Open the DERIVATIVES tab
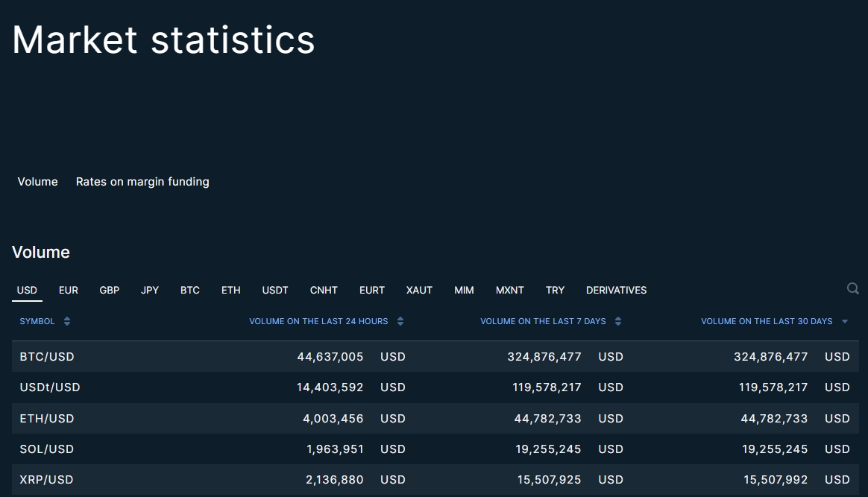868x497 pixels. pos(616,290)
